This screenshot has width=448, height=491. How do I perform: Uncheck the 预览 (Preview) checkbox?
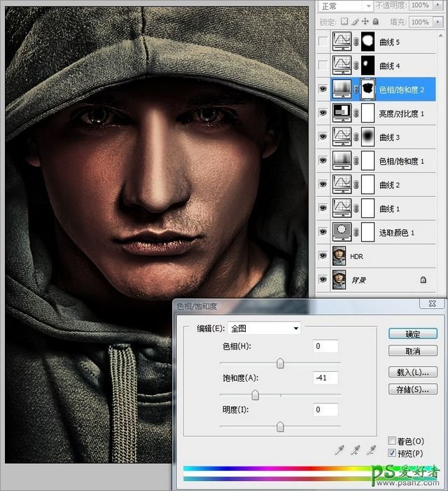[393, 453]
